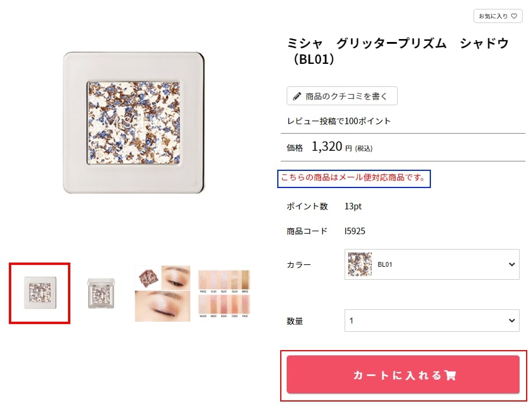
Task: Click the メール便対応商品 notice text
Action: [x=353, y=177]
